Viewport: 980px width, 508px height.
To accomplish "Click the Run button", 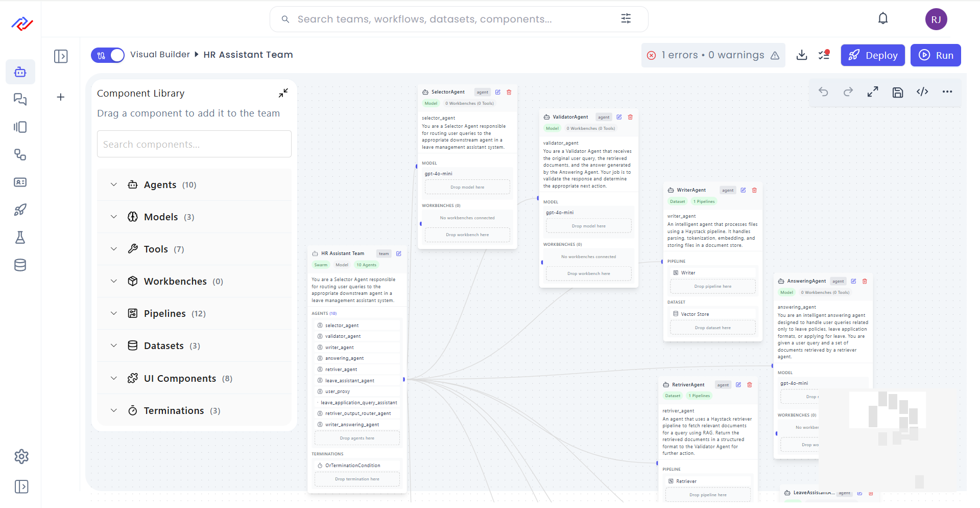I will 935,55.
